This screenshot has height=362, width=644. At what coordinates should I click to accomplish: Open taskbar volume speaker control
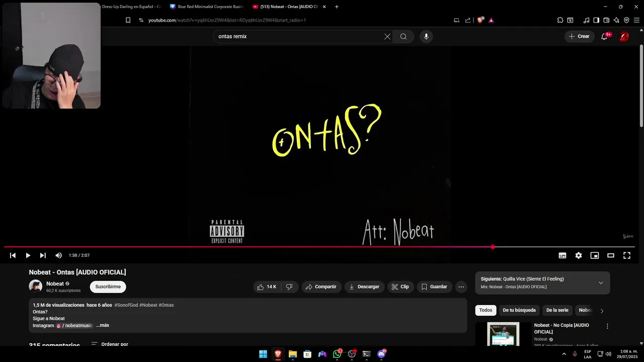pos(609,354)
